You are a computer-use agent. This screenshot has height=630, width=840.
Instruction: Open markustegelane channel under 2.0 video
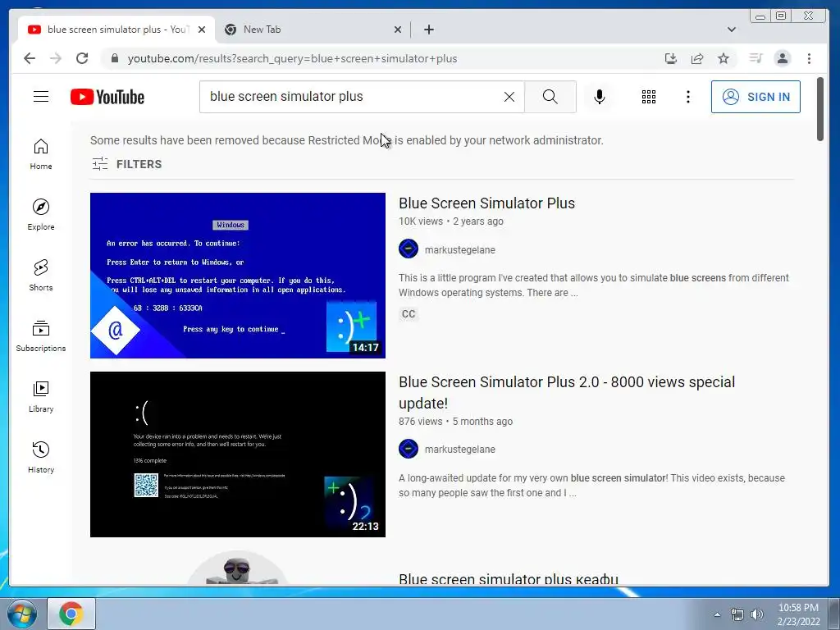[459, 449]
